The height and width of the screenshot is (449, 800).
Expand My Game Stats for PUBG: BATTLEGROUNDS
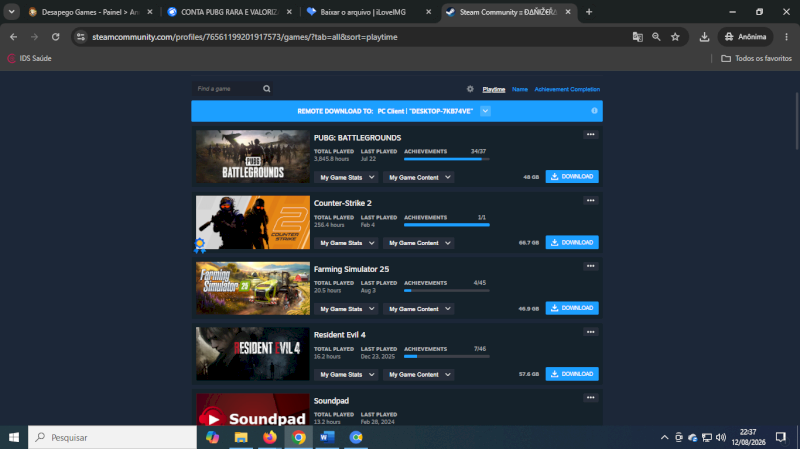[x=346, y=177]
